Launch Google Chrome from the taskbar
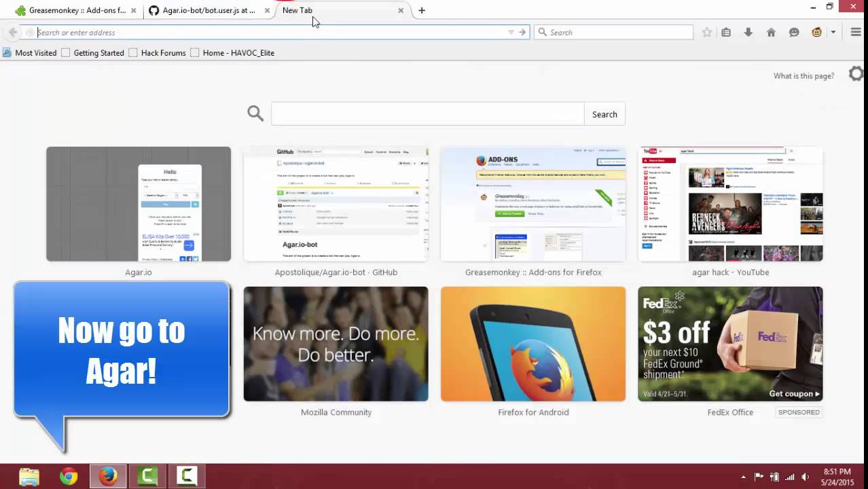 (69, 477)
